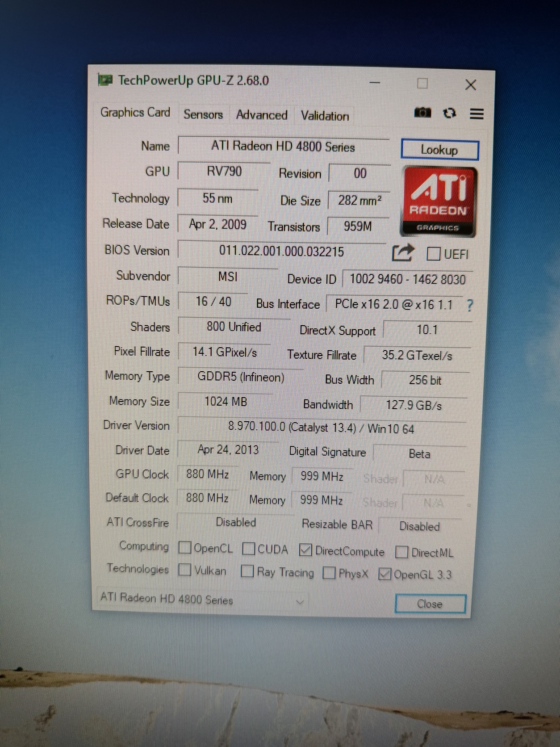Click the Revision field 00
Viewport: 560px width, 747px height.
(x=360, y=173)
